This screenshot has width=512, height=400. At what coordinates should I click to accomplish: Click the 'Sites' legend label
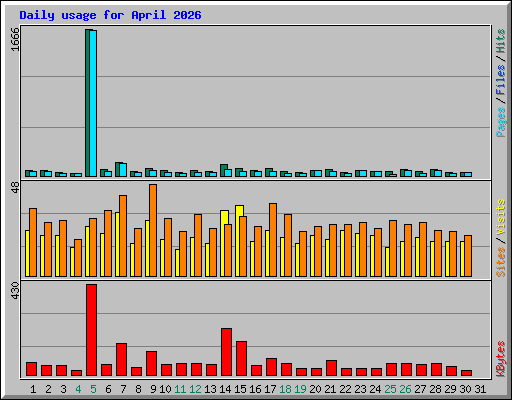[501, 262]
